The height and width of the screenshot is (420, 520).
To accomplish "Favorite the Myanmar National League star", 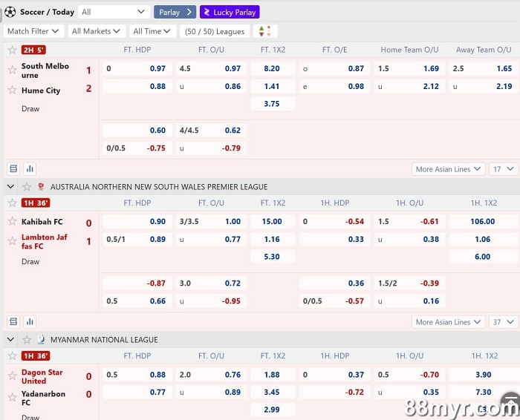I will [x=27, y=340].
